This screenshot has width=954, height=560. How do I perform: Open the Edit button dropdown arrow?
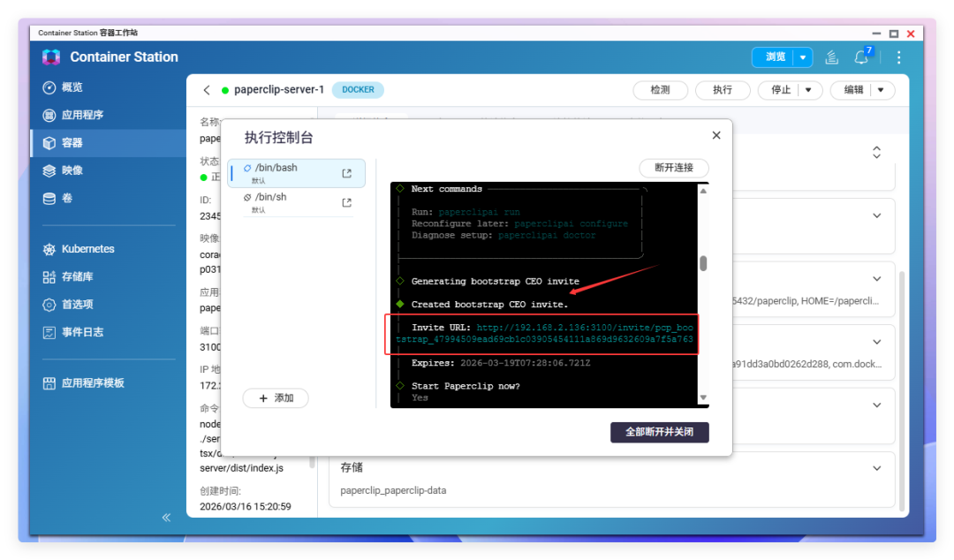881,90
